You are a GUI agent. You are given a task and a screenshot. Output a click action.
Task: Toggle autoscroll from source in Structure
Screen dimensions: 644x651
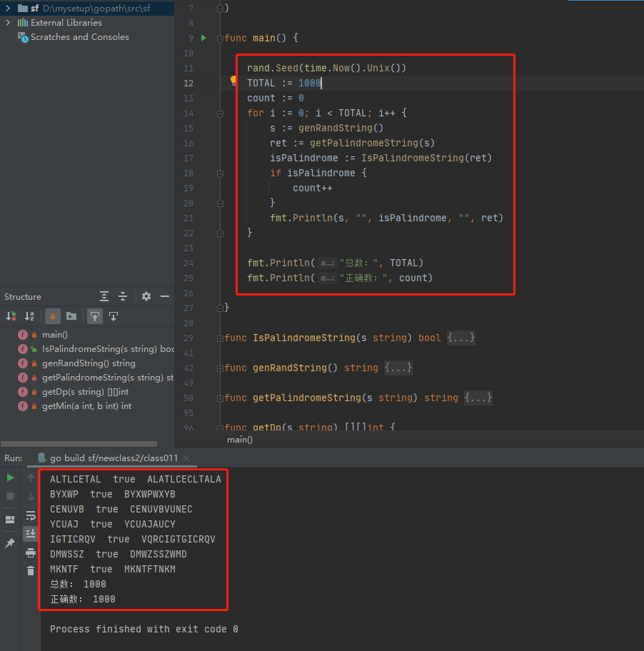114,316
